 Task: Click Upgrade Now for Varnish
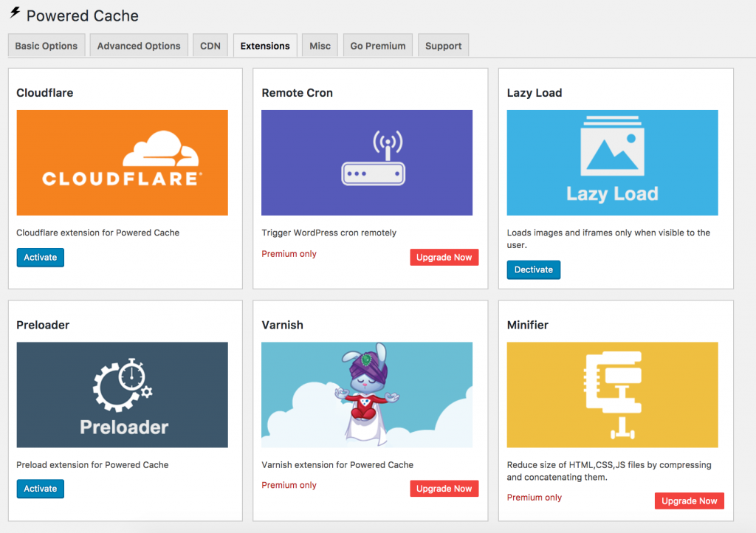[444, 489]
